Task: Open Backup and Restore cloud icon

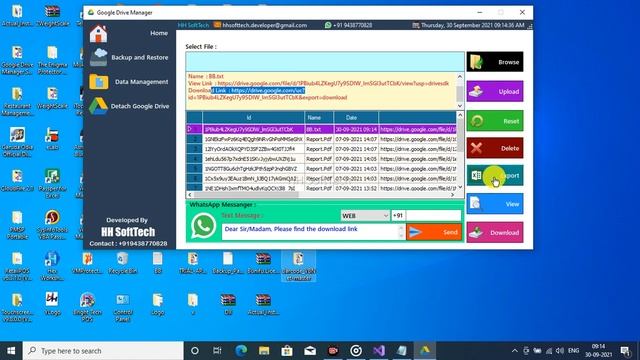Action: pos(98,57)
